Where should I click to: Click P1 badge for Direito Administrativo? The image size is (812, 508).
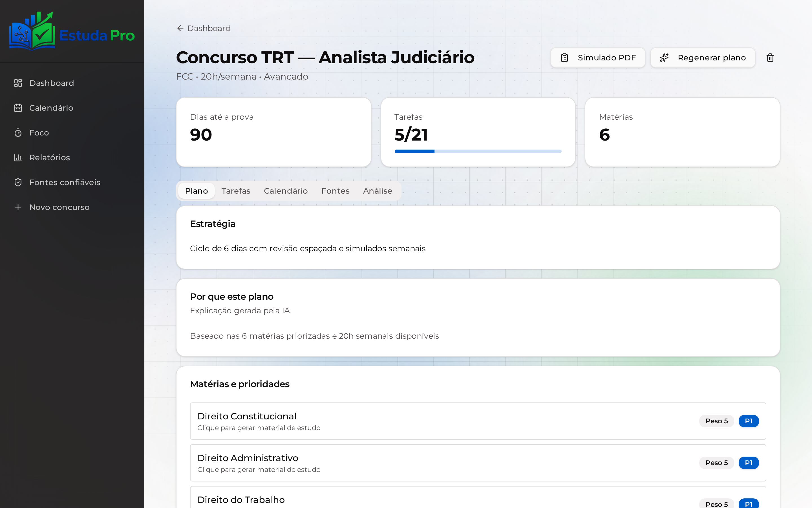click(x=749, y=463)
